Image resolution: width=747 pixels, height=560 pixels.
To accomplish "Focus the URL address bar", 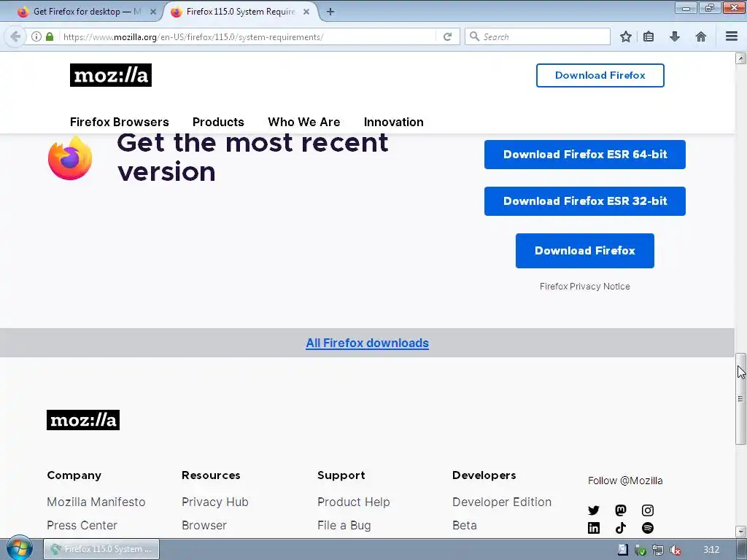I will coord(248,36).
